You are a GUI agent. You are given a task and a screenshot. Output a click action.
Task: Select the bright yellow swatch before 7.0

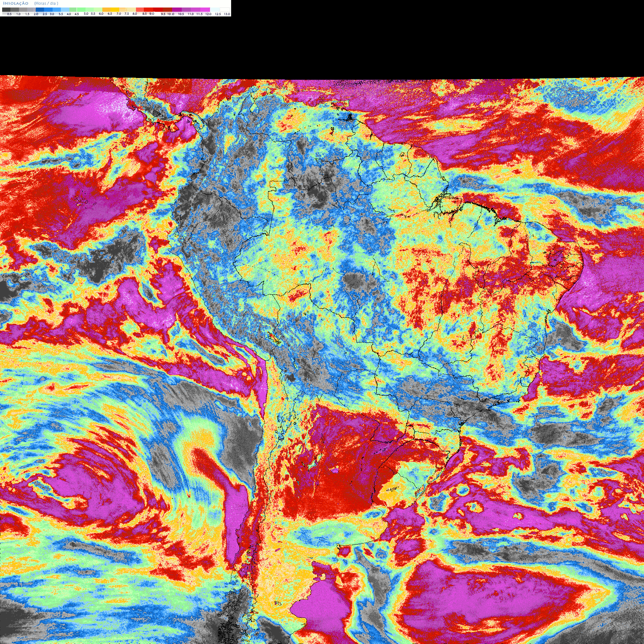pos(115,10)
